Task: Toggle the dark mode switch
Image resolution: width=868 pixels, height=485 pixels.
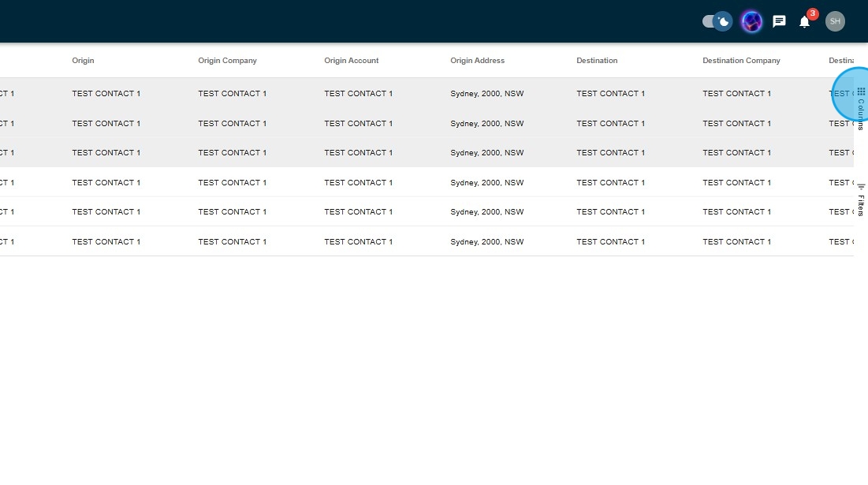Action: (717, 21)
